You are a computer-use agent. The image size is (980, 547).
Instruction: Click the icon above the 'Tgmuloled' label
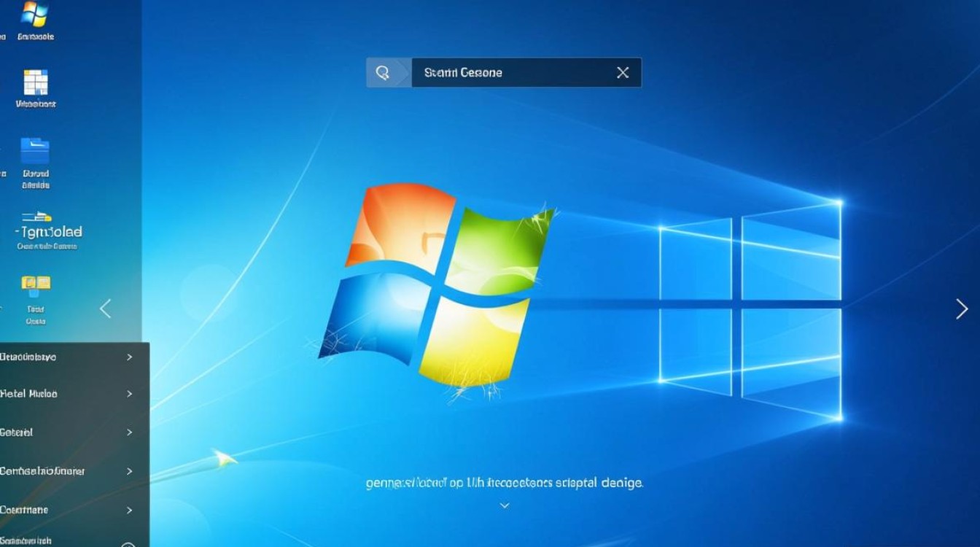tap(36, 217)
